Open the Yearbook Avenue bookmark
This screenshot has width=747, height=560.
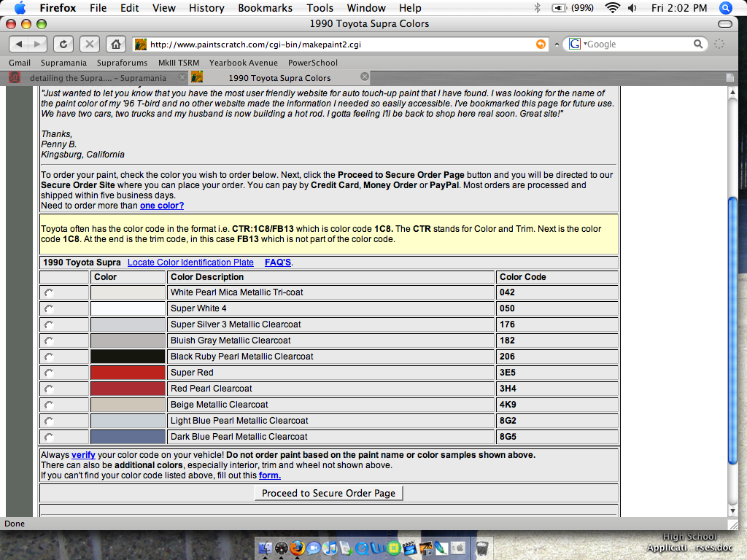pos(244,63)
